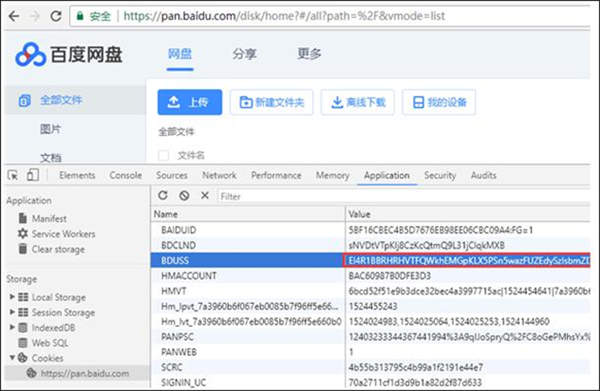Go back with the browser back arrow
Screen dimensions: 600x391
(14, 16)
